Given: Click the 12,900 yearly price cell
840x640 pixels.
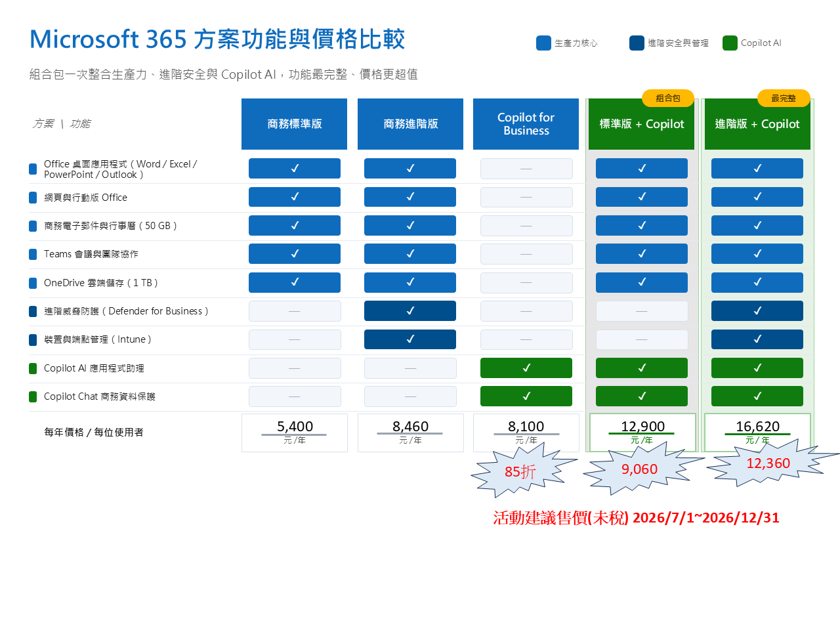Looking at the screenshot, I should coord(642,433).
